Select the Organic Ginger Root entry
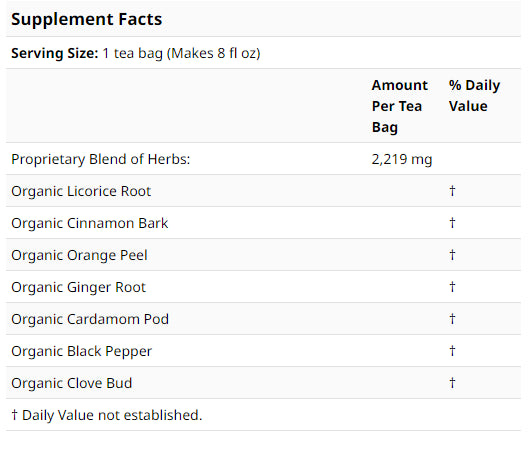Screen dimensions: 529x462 (x=78, y=287)
